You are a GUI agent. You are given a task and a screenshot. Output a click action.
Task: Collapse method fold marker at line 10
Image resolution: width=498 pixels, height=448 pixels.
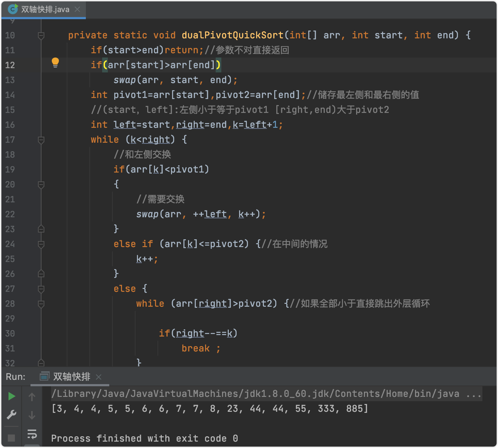41,35
